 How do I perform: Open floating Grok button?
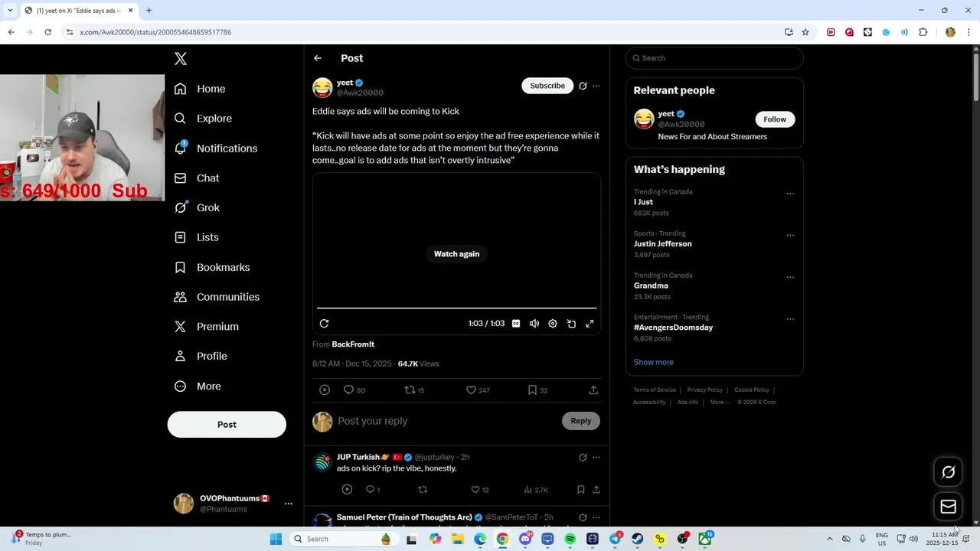[x=948, y=472]
